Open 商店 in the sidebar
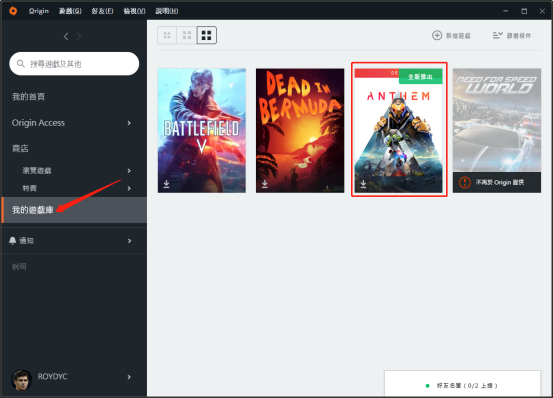 coord(20,148)
